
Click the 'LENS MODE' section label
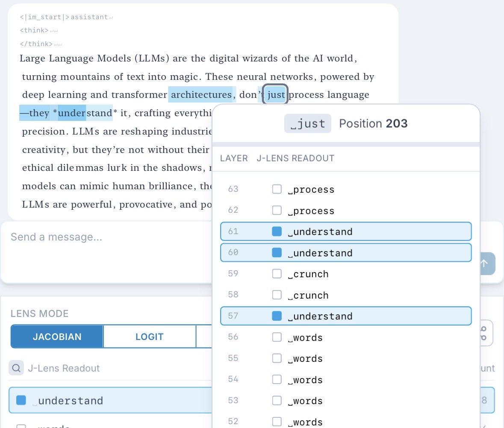point(39,314)
